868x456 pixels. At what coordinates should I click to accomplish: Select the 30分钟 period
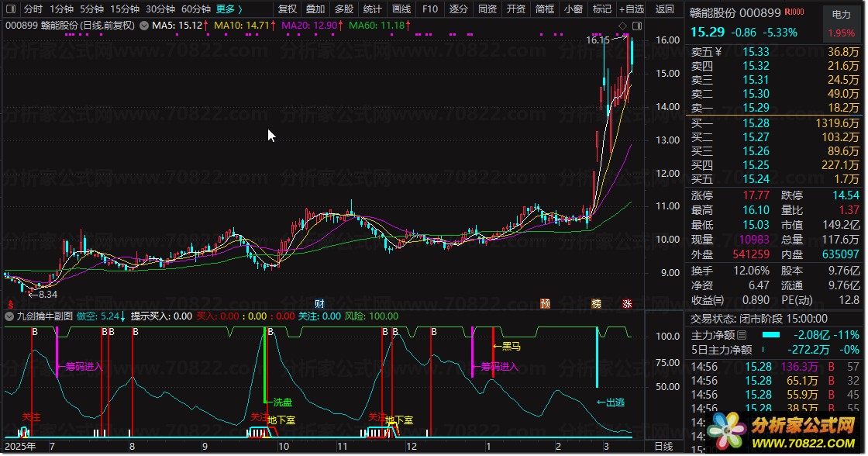(160, 9)
